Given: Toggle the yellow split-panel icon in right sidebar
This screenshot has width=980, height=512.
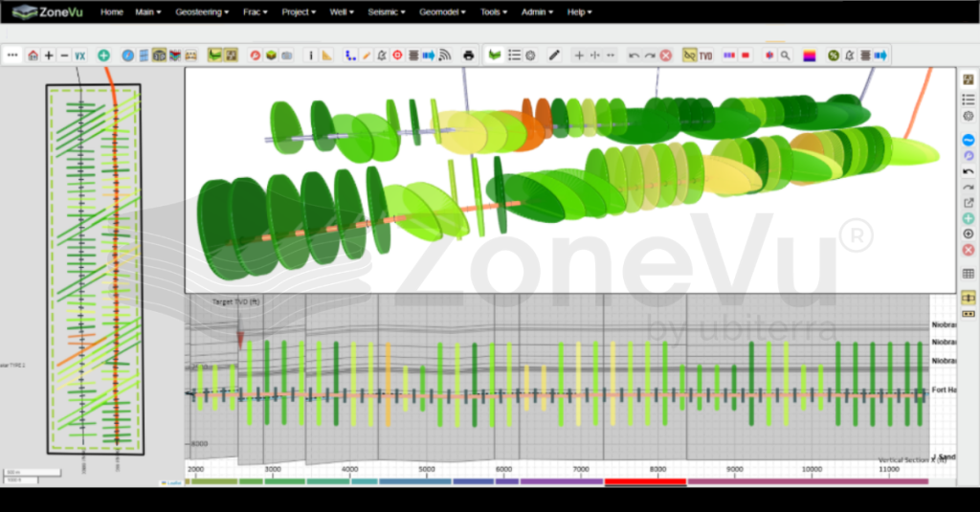Looking at the screenshot, I should (x=969, y=297).
